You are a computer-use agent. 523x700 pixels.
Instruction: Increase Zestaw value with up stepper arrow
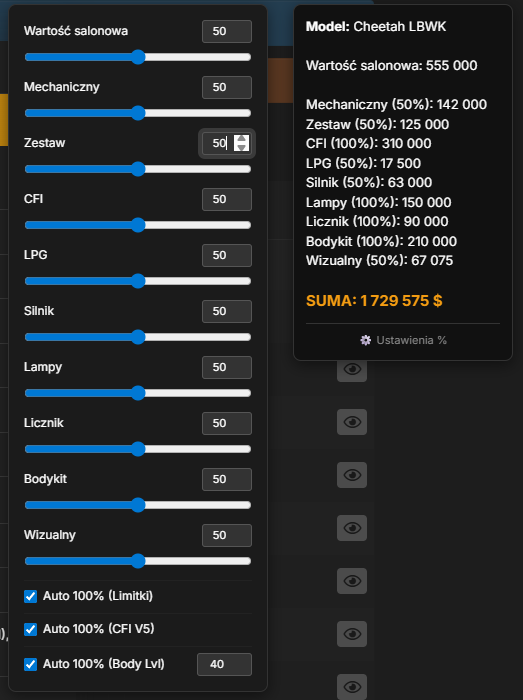[x=241, y=139]
